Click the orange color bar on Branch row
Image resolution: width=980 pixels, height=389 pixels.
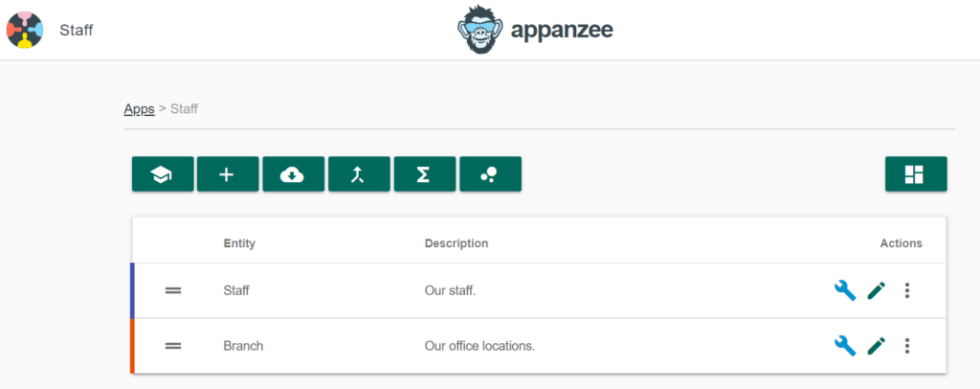coord(132,346)
